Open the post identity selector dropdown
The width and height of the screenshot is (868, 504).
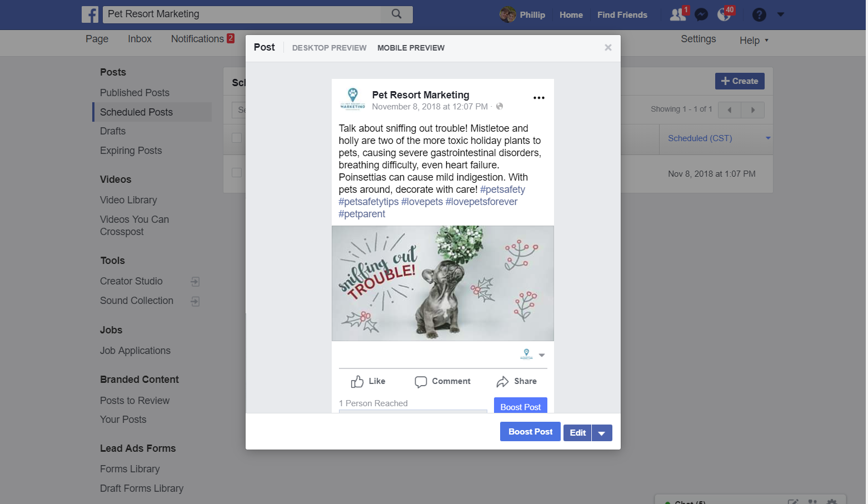(533, 355)
